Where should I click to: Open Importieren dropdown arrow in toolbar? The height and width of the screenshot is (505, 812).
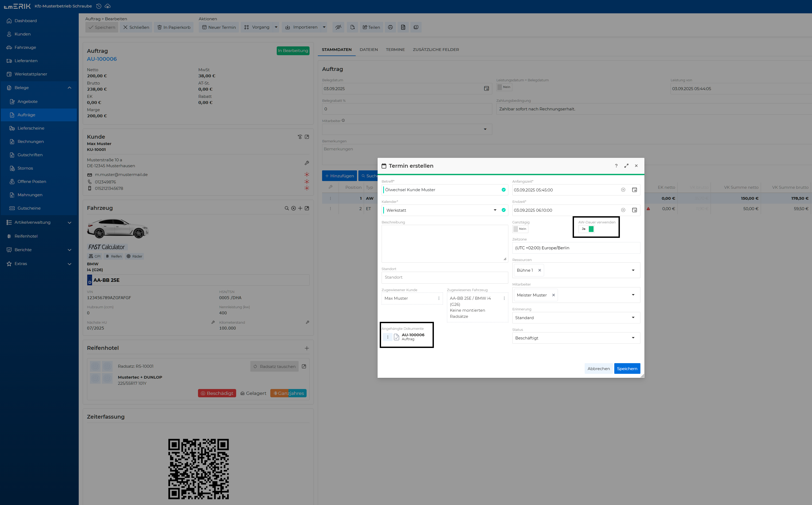click(x=324, y=27)
